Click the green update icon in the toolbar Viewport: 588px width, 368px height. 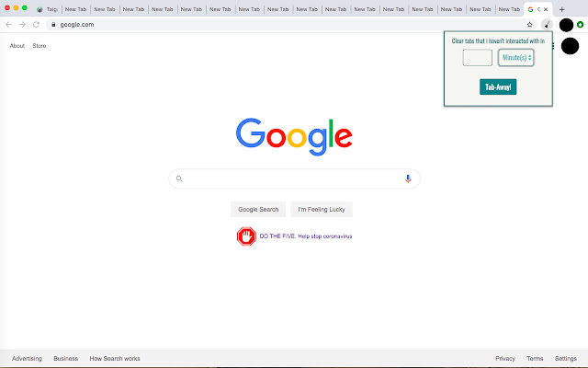coord(580,25)
